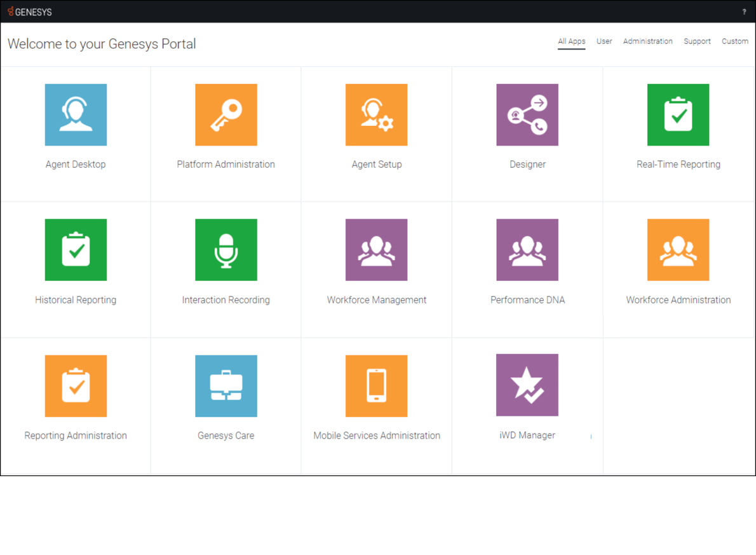This screenshot has height=555, width=756.
Task: Launch Genesys Care briefcase icon
Action: [x=226, y=386]
